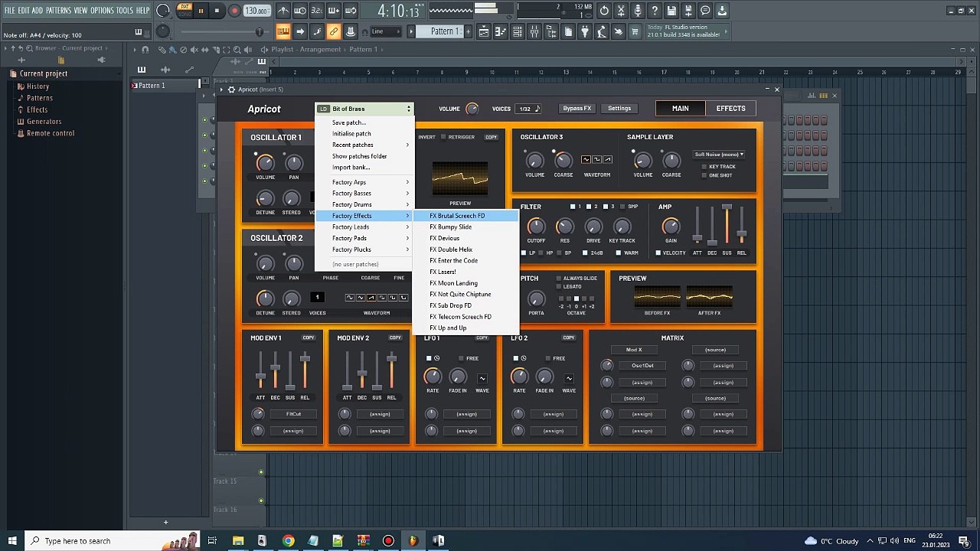Toggle the link snapping icon in toolbar
Screen dimensions: 980x551
point(334,31)
